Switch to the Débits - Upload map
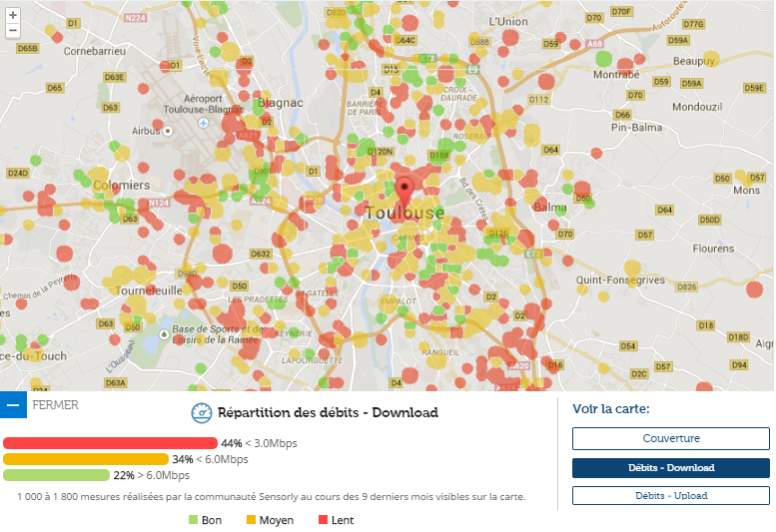 (x=670, y=495)
